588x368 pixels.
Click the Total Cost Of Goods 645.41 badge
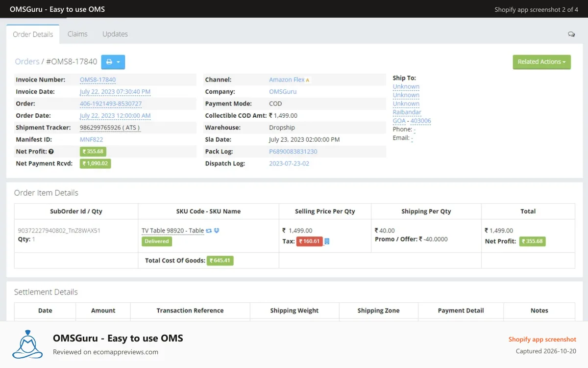(x=220, y=261)
